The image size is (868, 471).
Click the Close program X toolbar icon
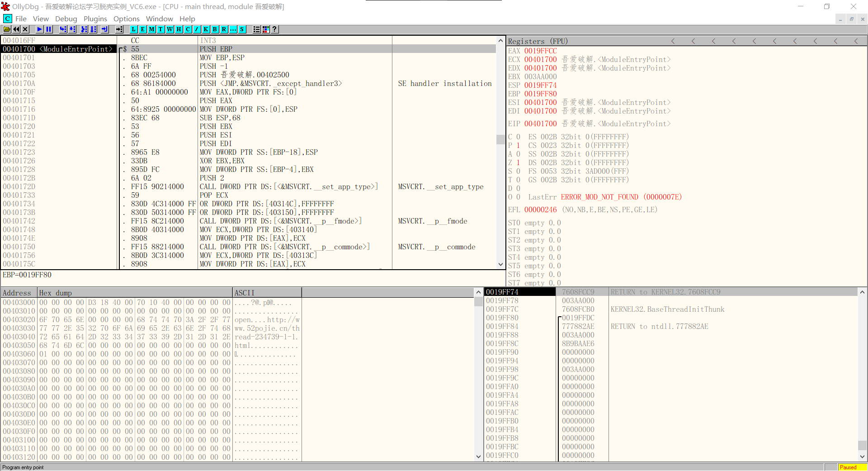click(25, 29)
